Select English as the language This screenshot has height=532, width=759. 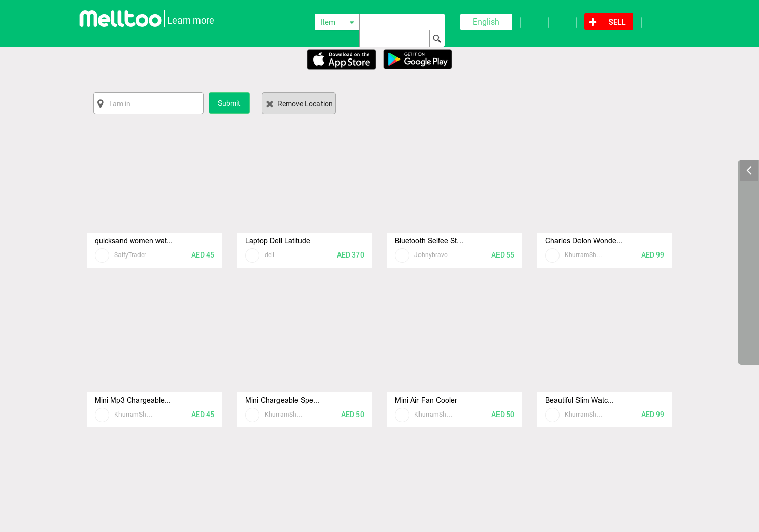(x=486, y=22)
